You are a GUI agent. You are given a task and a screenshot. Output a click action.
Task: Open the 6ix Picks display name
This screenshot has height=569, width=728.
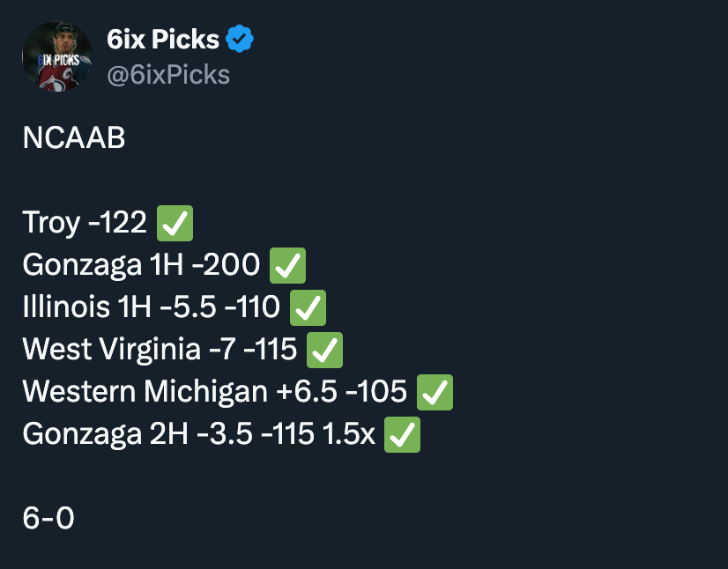pos(163,39)
